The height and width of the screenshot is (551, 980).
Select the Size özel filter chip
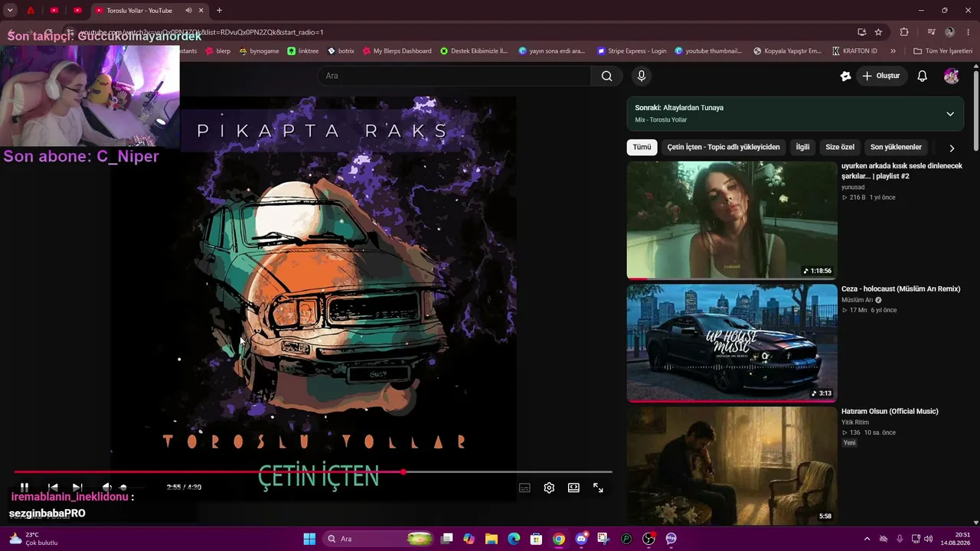coord(840,147)
